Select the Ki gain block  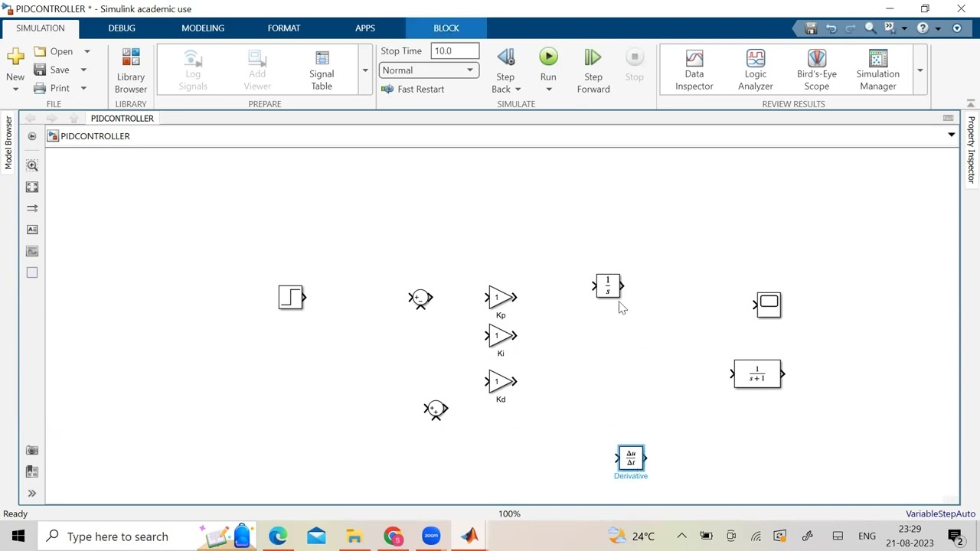point(501,335)
